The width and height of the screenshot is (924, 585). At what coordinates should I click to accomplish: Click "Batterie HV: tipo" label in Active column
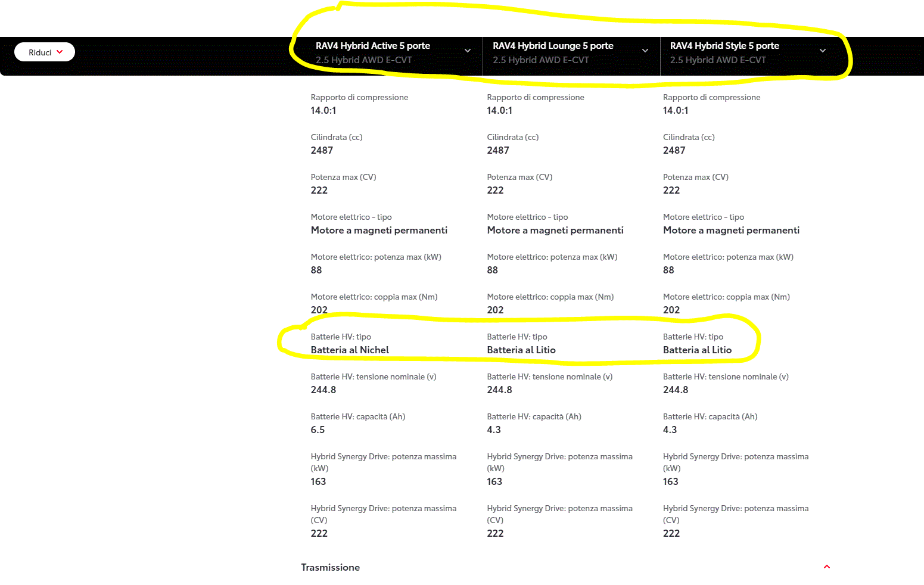coord(341,337)
